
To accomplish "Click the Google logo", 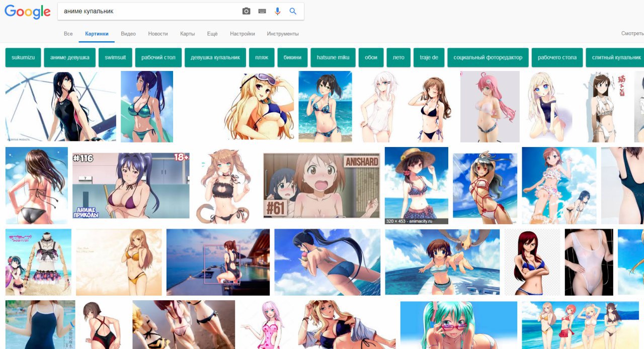I will 28,12.
